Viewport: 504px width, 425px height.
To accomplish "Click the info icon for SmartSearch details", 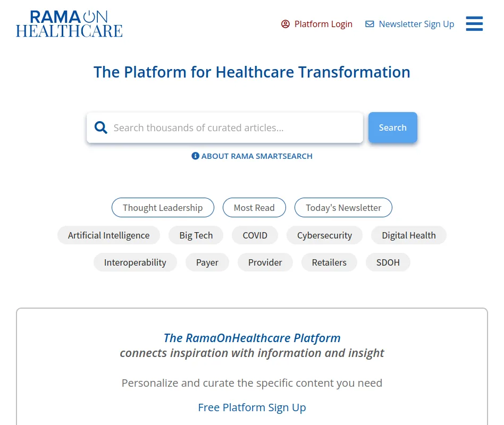I will pos(195,156).
